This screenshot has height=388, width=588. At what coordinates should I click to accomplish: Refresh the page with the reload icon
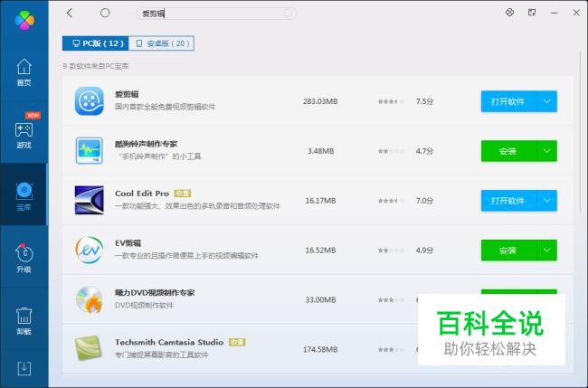(x=105, y=14)
